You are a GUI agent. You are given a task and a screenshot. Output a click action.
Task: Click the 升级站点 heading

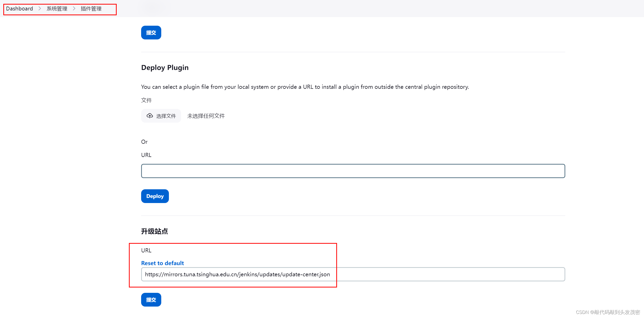[155, 231]
